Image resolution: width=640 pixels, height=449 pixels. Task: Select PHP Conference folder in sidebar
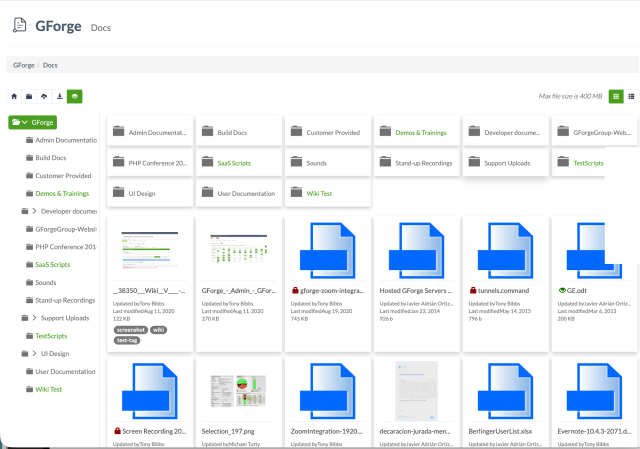click(61, 247)
